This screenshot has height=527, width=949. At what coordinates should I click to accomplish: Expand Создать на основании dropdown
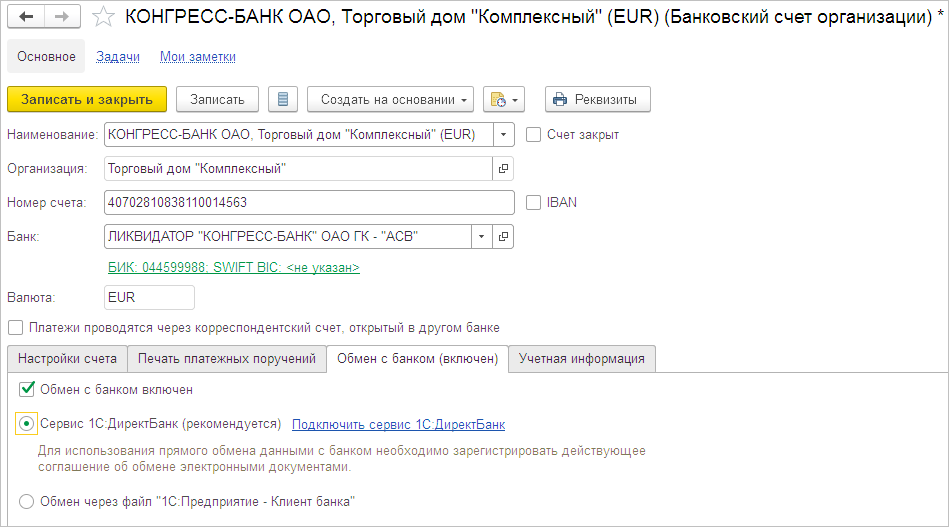[x=390, y=99]
